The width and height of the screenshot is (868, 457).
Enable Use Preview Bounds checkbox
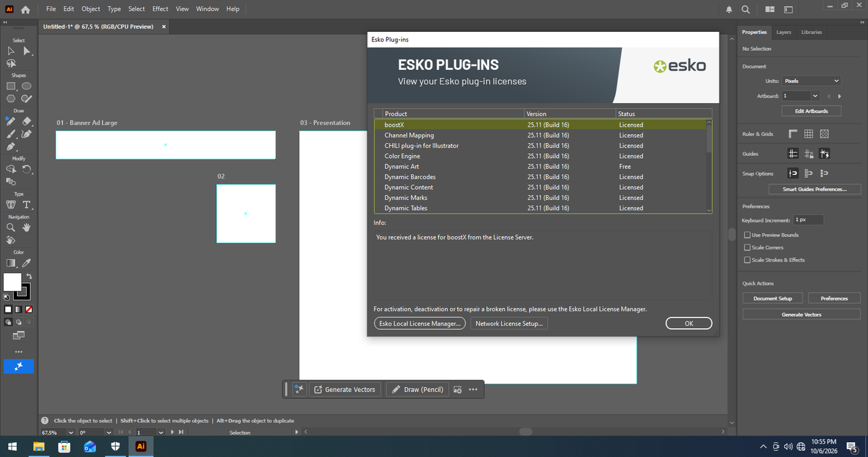(747, 235)
